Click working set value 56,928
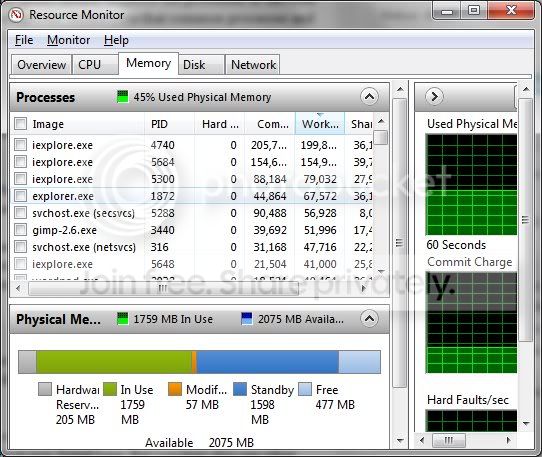 click(320, 213)
